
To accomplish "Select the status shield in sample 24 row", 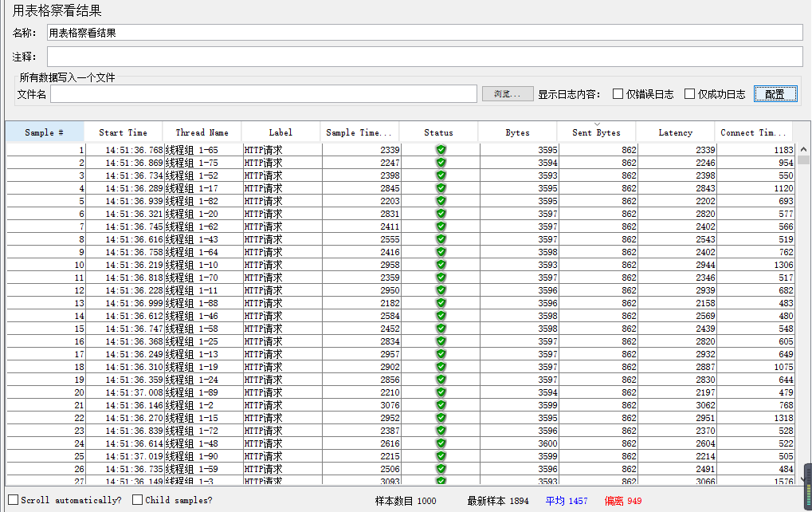I will (x=441, y=443).
